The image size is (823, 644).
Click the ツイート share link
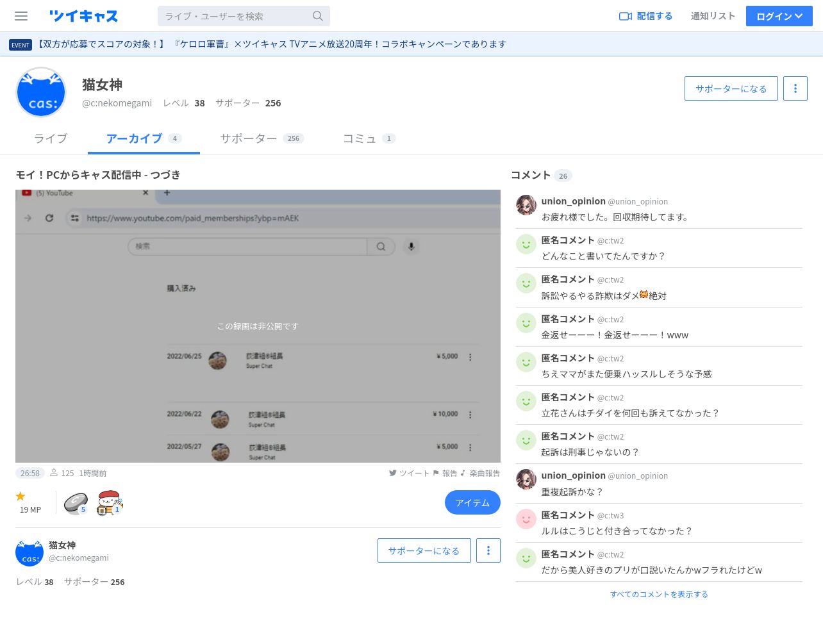coord(409,473)
